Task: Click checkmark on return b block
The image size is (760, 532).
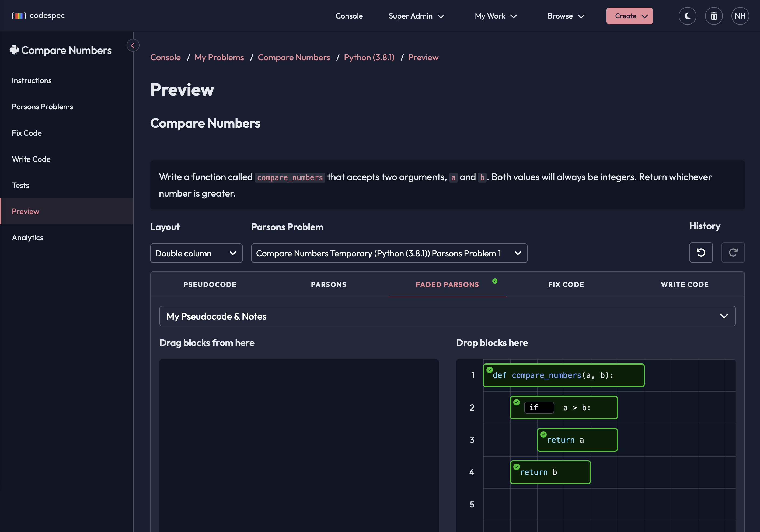Action: click(x=516, y=467)
